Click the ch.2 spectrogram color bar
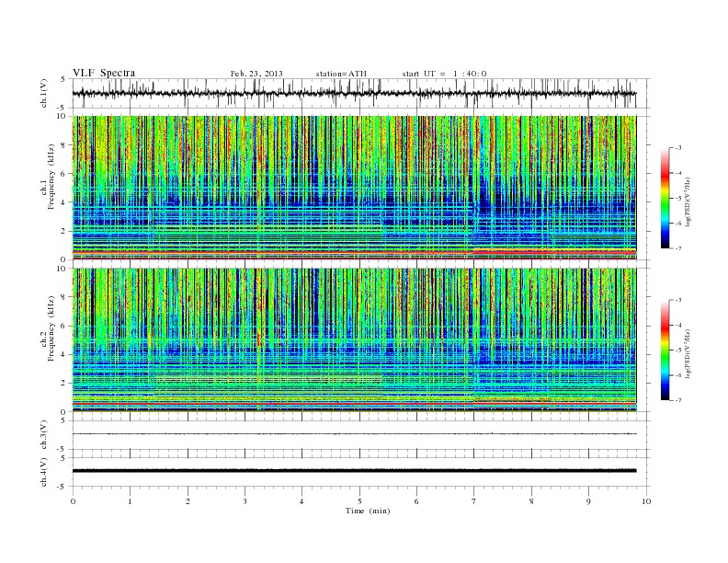The image size is (728, 563). [665, 350]
